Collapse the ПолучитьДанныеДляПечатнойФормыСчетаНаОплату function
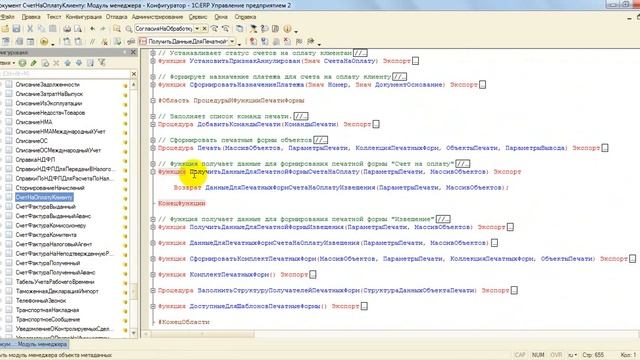 tap(153, 172)
